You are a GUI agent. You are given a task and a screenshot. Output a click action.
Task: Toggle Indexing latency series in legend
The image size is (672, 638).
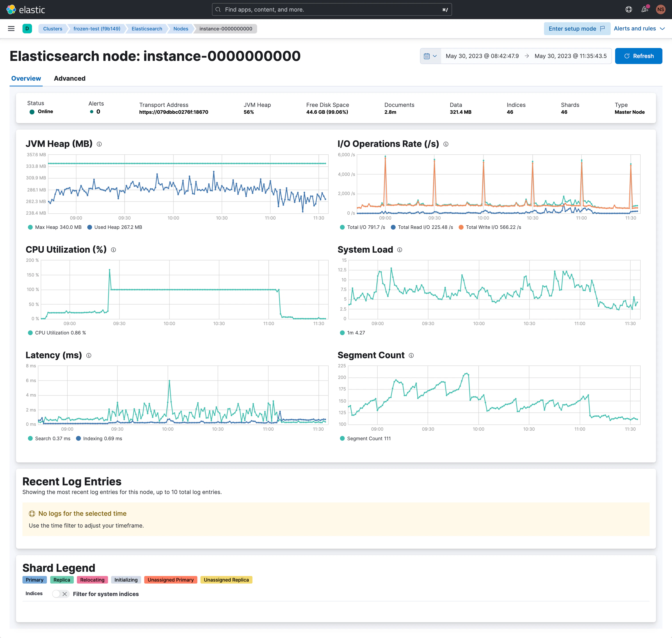click(x=99, y=439)
